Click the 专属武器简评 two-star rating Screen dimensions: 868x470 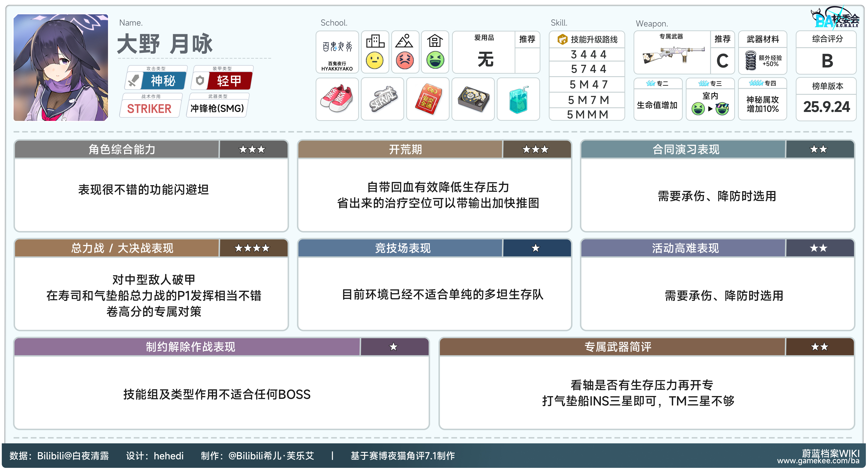point(819,347)
